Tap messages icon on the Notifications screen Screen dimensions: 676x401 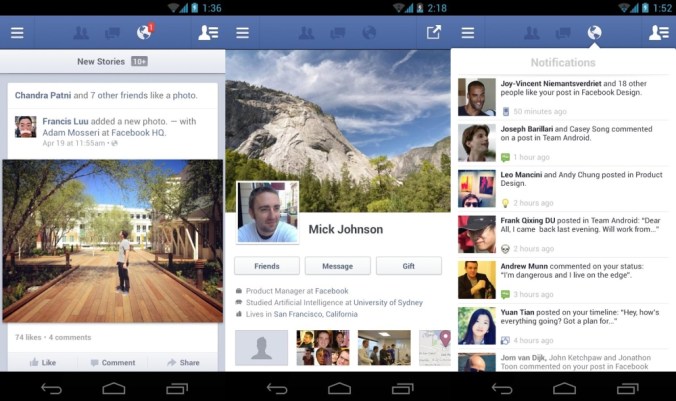(563, 33)
